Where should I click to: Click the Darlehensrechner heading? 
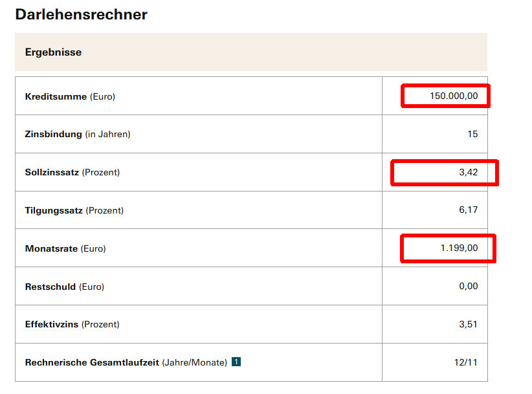tap(81, 14)
